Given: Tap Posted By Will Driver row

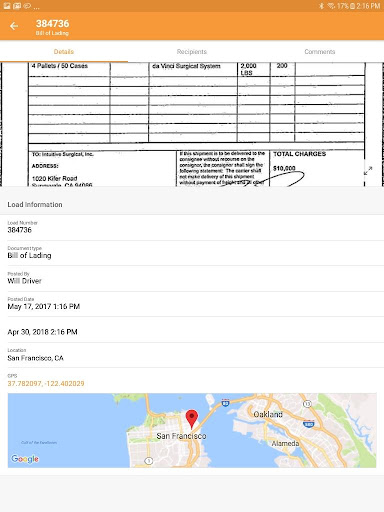Looking at the screenshot, I should coord(192,279).
